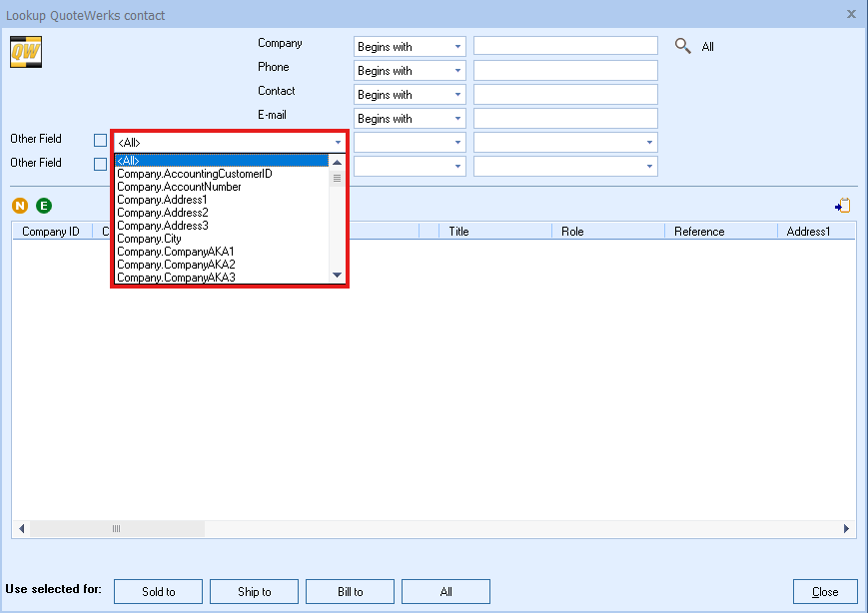This screenshot has height=613, width=868.
Task: Sort by the Role column header
Action: pyautogui.click(x=608, y=232)
